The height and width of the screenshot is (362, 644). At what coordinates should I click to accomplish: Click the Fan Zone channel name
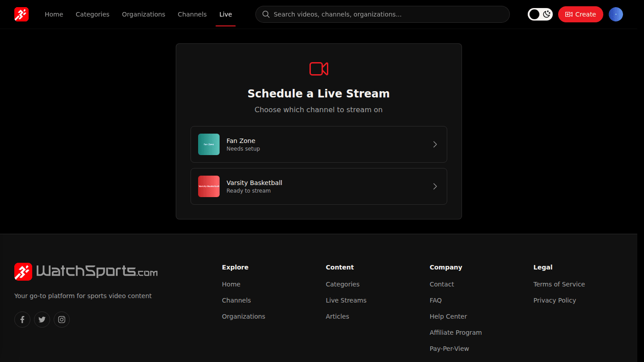coord(241,141)
